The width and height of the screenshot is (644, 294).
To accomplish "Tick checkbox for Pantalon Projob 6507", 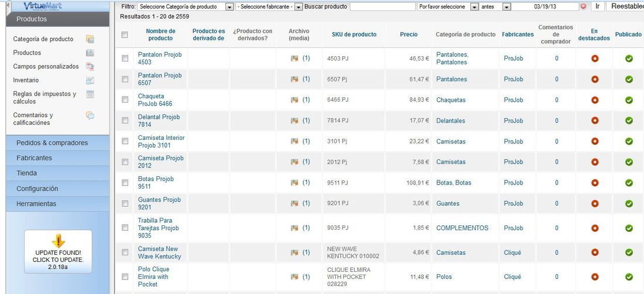I will point(125,79).
